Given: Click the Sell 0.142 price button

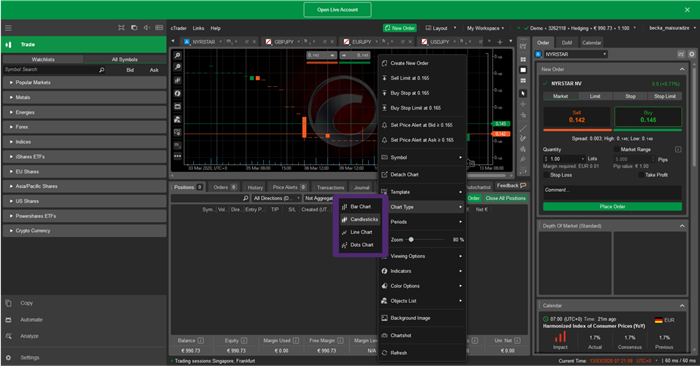Looking at the screenshot, I should pos(576,117).
